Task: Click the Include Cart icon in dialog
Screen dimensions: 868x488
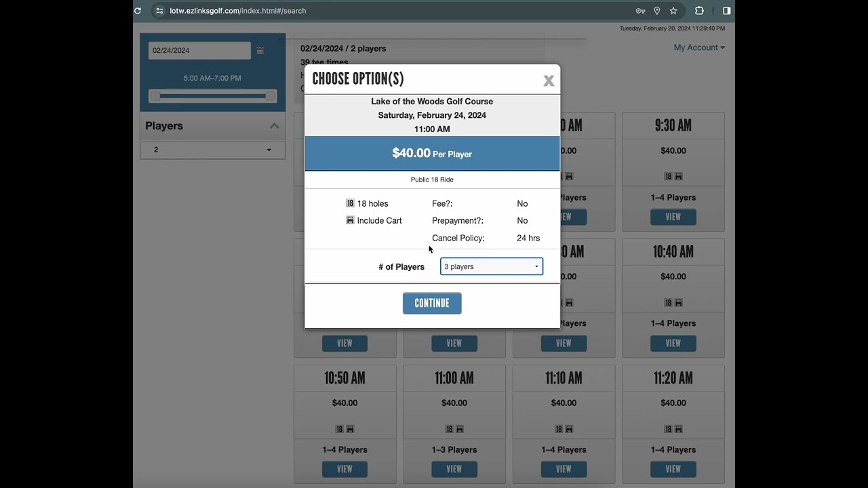Action: point(350,220)
